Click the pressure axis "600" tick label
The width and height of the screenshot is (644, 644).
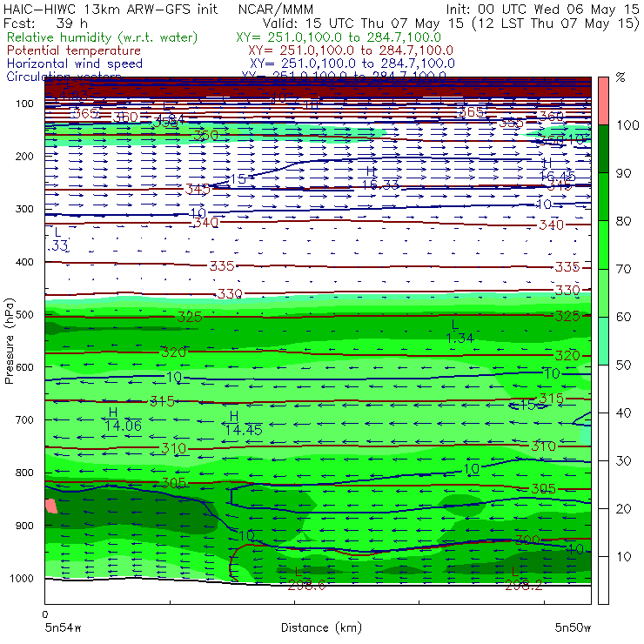point(24,367)
